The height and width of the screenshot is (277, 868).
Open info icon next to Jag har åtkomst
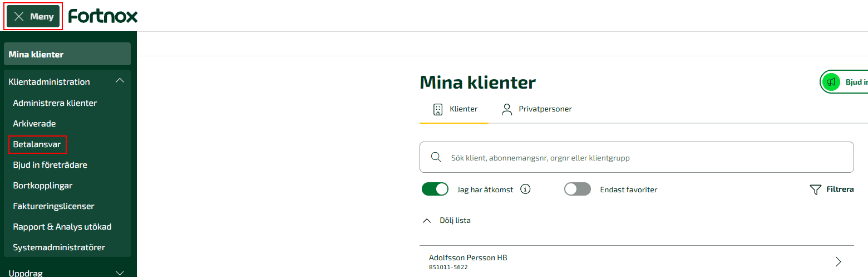(525, 189)
